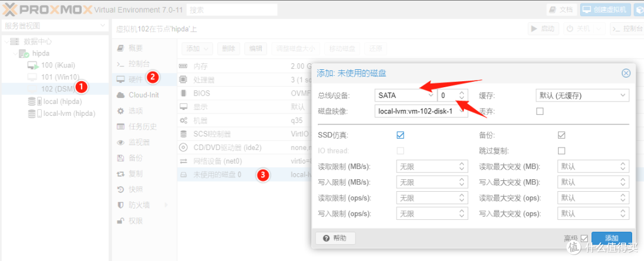Open the Cloud-Init tab
The image size is (644, 261).
tap(143, 95)
